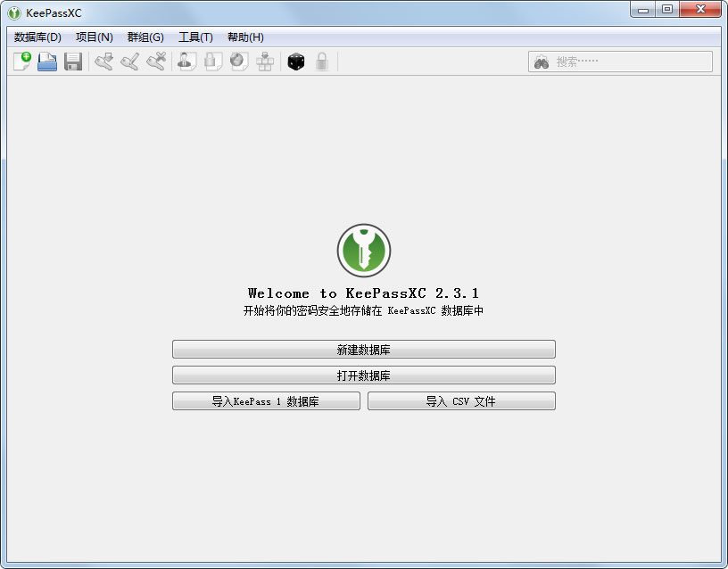This screenshot has width=728, height=569.
Task: Click the 打开数据库 button
Action: 363,375
